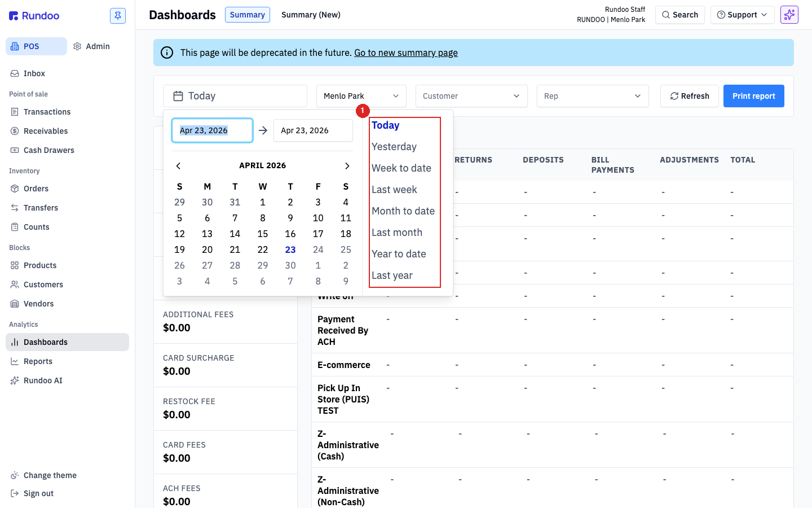Viewport: 812px width, 508px height.
Task: Choose the Last week preset
Action: pos(394,190)
